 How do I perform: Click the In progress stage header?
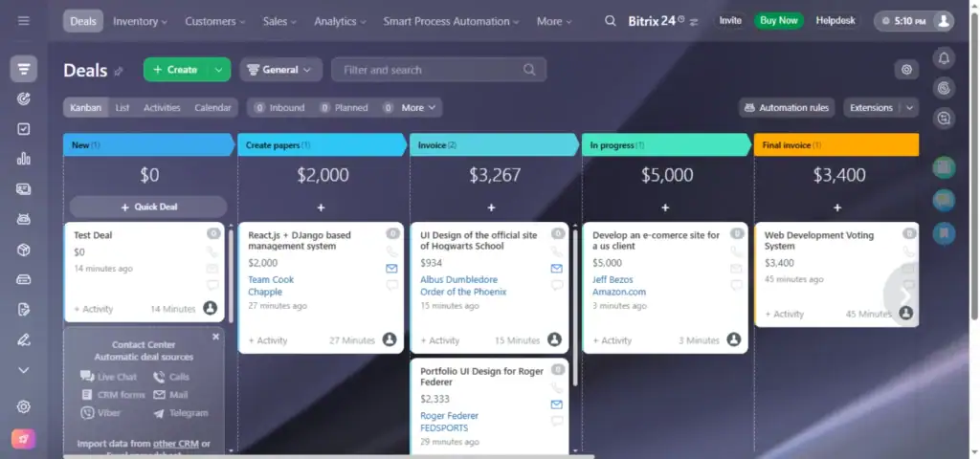tap(666, 145)
